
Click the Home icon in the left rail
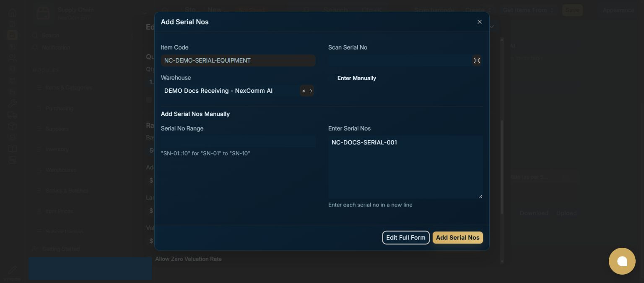coord(12,13)
